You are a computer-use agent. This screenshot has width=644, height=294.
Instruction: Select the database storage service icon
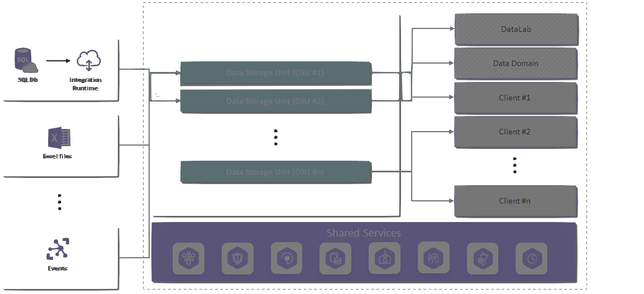click(x=335, y=258)
